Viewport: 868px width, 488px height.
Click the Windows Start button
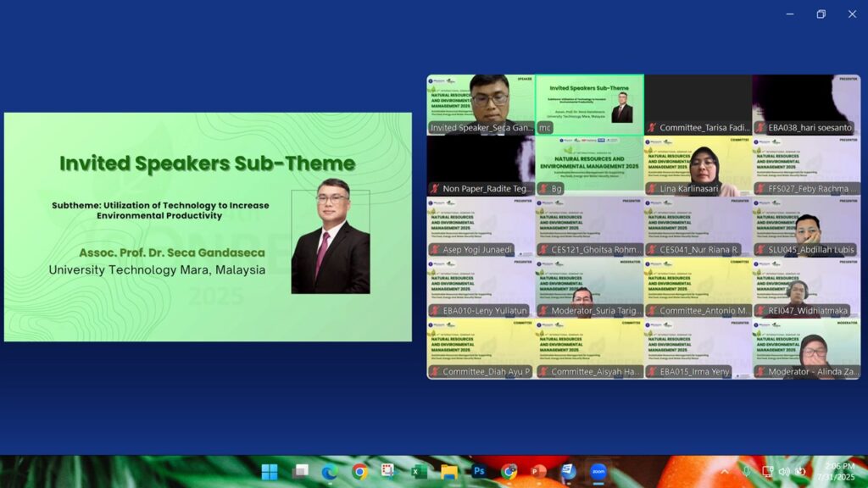pos(270,472)
